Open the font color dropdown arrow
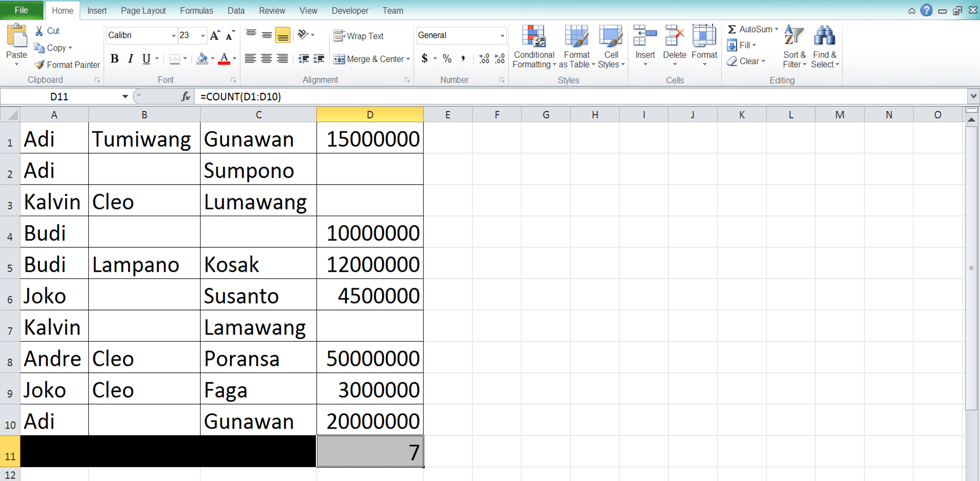The image size is (980, 481). tap(234, 59)
